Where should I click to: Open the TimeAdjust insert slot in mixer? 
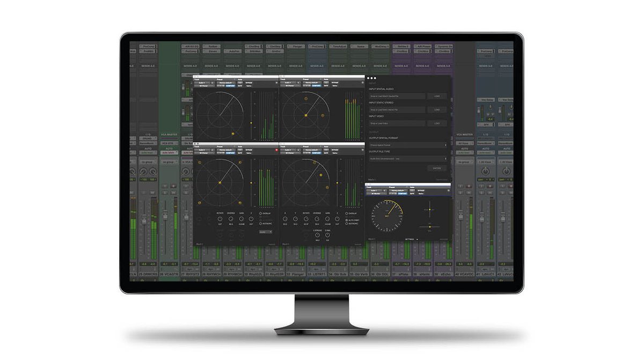[338, 46]
